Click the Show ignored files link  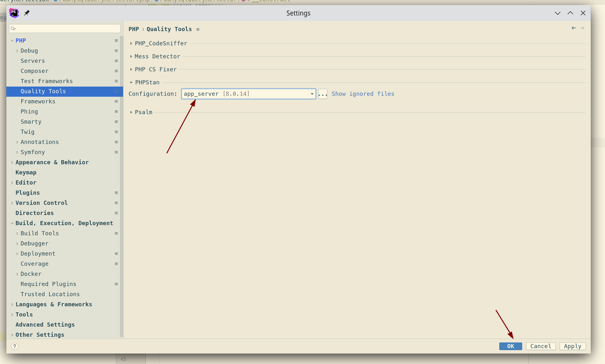[363, 94]
